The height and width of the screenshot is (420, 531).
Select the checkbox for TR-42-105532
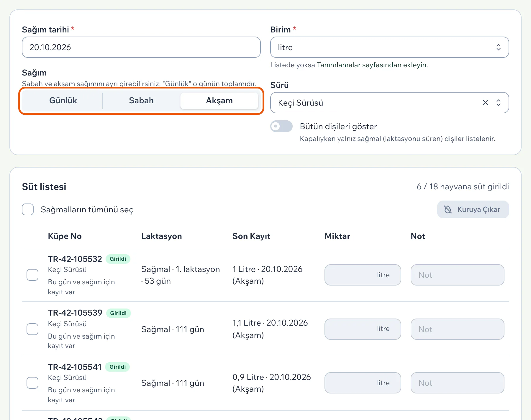coord(32,275)
